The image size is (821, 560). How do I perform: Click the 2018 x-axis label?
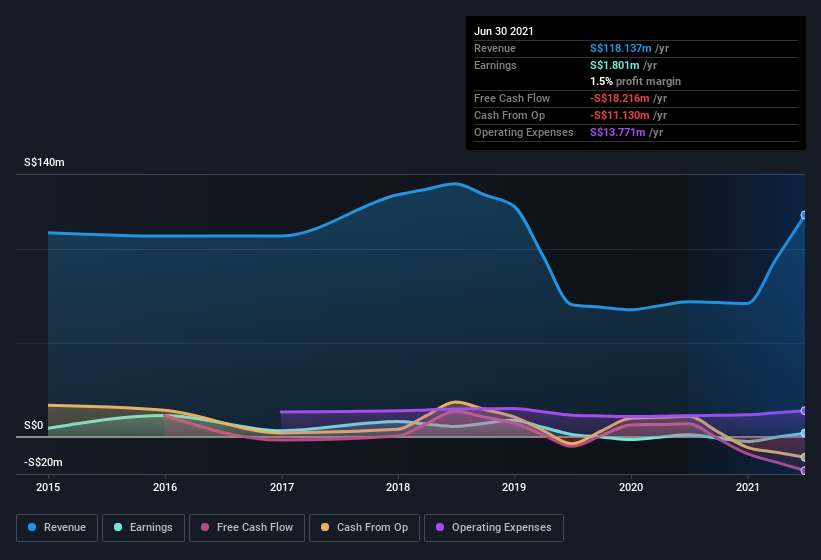[398, 487]
